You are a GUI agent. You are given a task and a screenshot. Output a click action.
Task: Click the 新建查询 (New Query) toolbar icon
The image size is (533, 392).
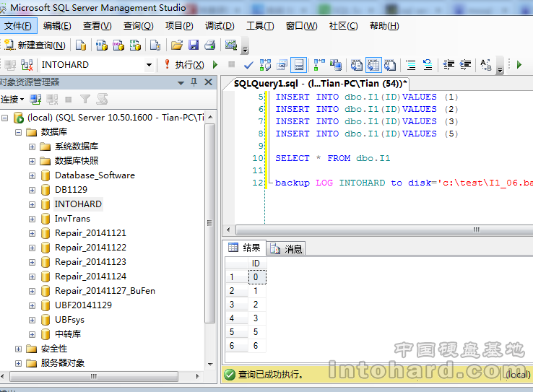tap(35, 45)
